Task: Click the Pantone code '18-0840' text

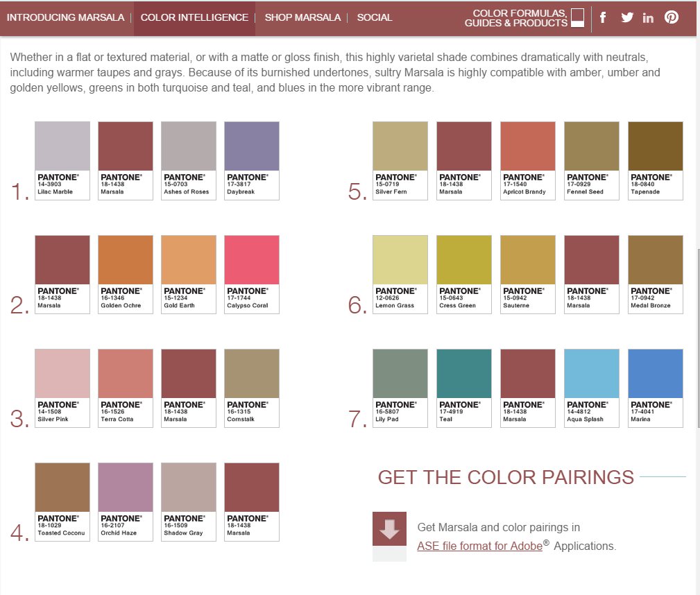Action: (x=642, y=184)
